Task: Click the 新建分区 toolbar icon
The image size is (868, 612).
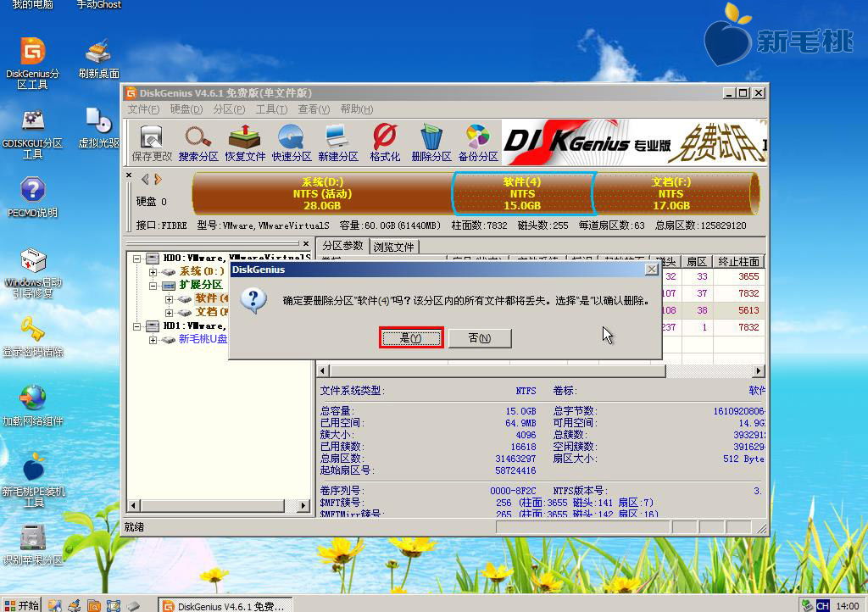Action: click(337, 142)
